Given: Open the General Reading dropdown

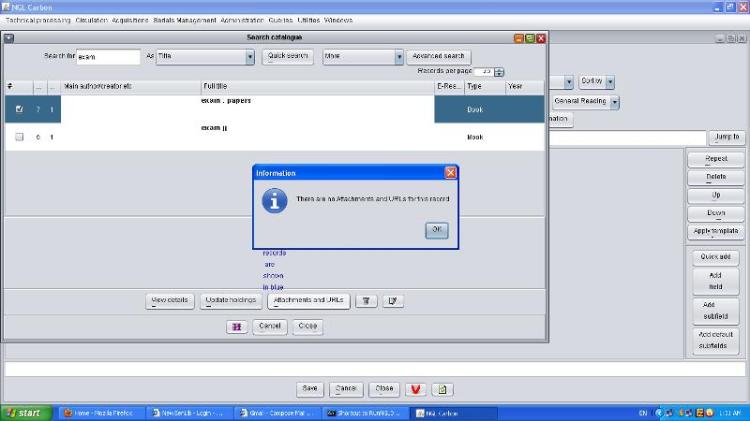Looking at the screenshot, I should pyautogui.click(x=615, y=101).
